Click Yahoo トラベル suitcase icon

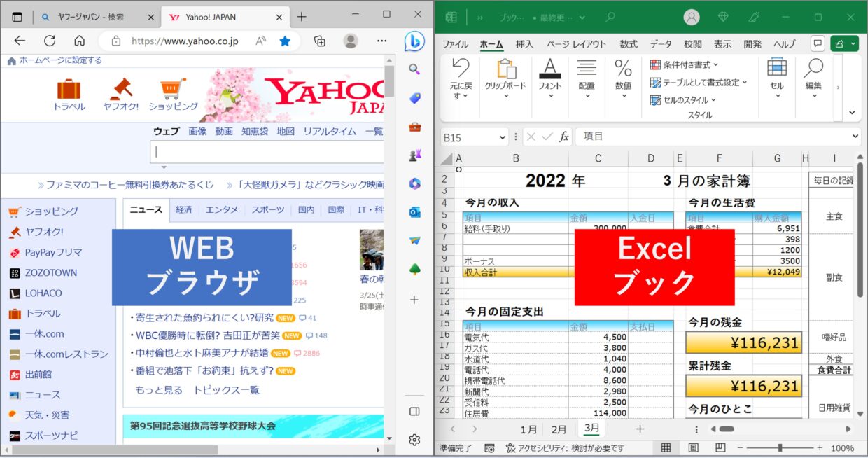coord(69,89)
